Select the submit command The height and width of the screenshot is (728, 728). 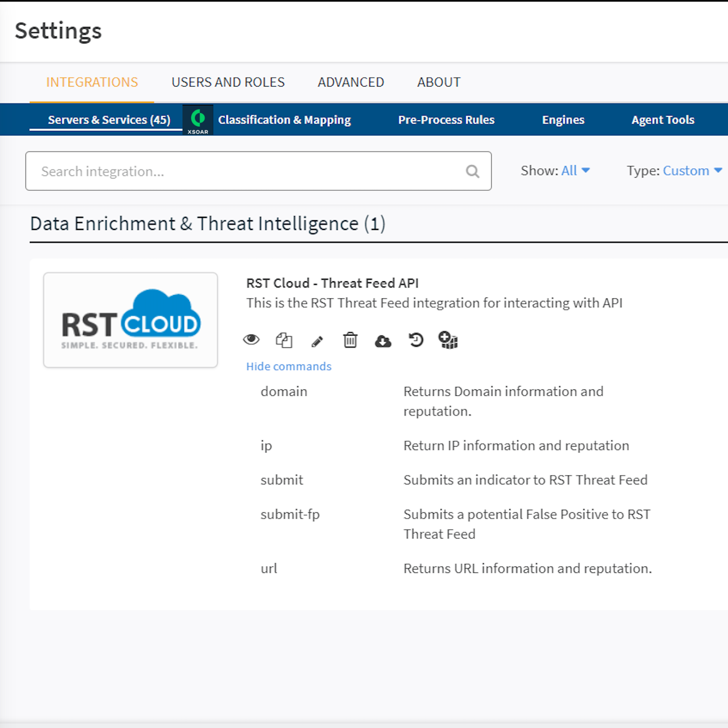(282, 480)
